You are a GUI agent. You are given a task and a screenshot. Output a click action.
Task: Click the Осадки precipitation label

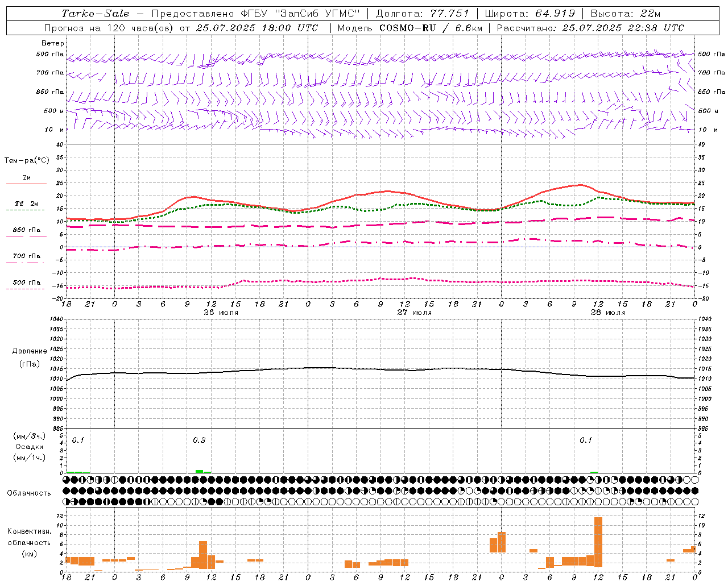(x=29, y=447)
